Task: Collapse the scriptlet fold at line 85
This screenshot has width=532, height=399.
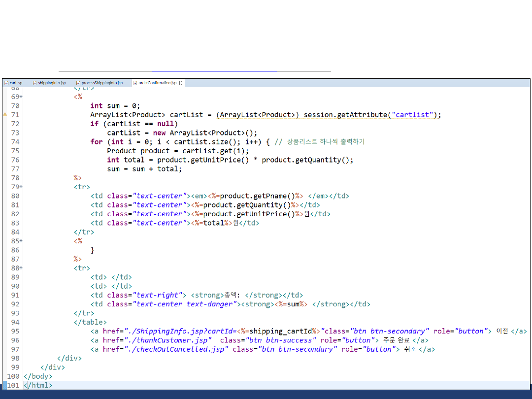Action: (21, 241)
